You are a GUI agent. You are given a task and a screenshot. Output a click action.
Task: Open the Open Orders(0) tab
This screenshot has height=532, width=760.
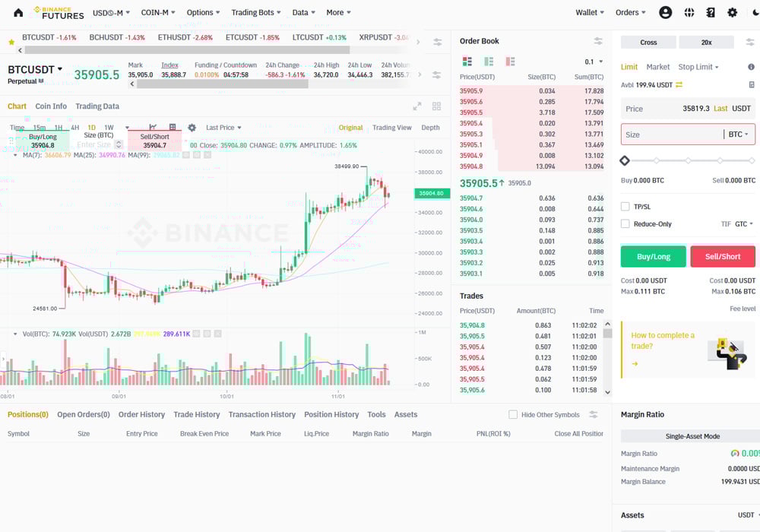click(84, 414)
